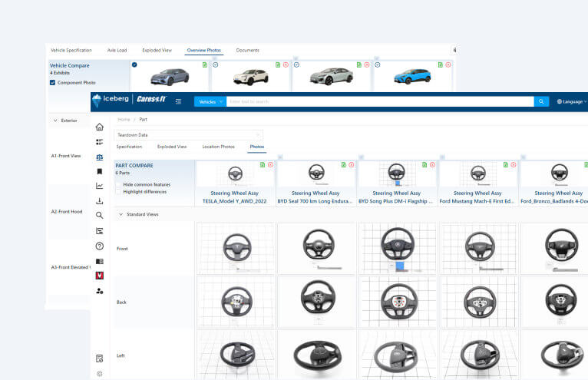
Task: Export Ford Mustang Mach-E steering wheel green icon
Action: 506,165
